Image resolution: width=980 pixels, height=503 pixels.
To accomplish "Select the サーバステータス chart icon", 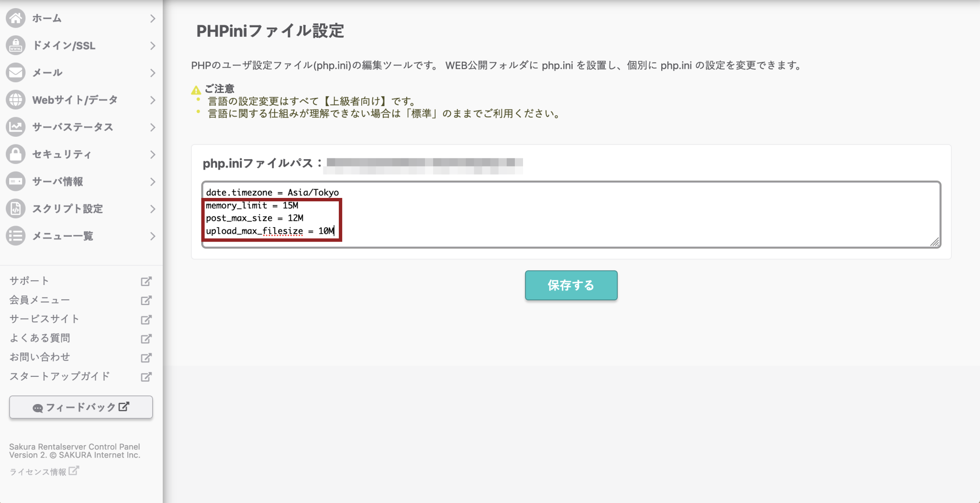I will 16,127.
